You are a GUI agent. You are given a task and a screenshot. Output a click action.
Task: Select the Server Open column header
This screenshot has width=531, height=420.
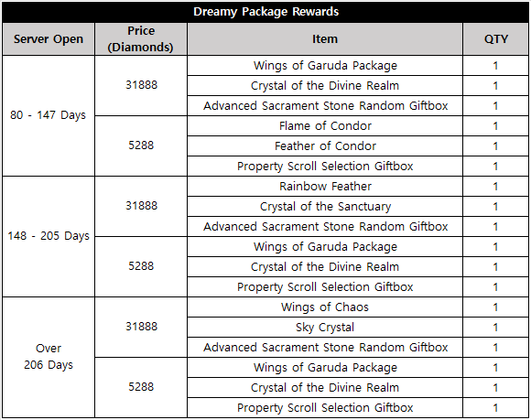point(49,39)
